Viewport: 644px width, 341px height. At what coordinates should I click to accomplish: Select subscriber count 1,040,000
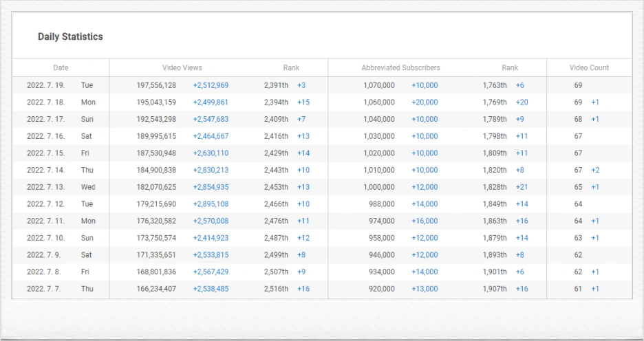[x=378, y=120]
